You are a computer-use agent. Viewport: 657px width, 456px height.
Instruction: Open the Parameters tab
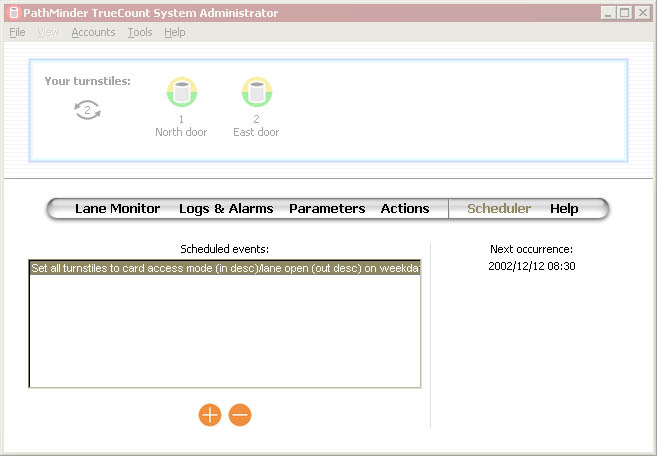coord(327,209)
